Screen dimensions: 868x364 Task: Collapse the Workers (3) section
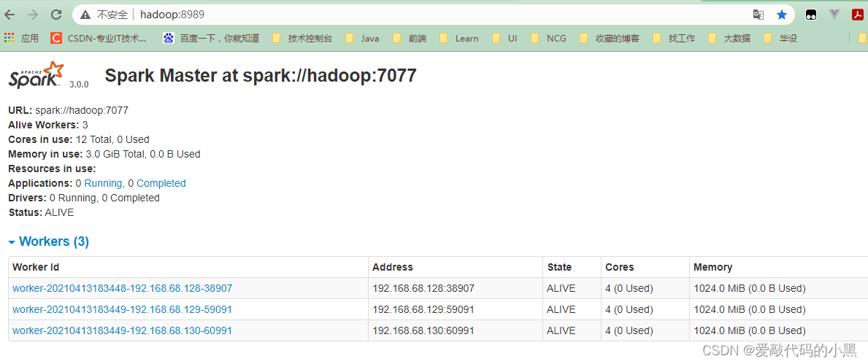click(49, 241)
